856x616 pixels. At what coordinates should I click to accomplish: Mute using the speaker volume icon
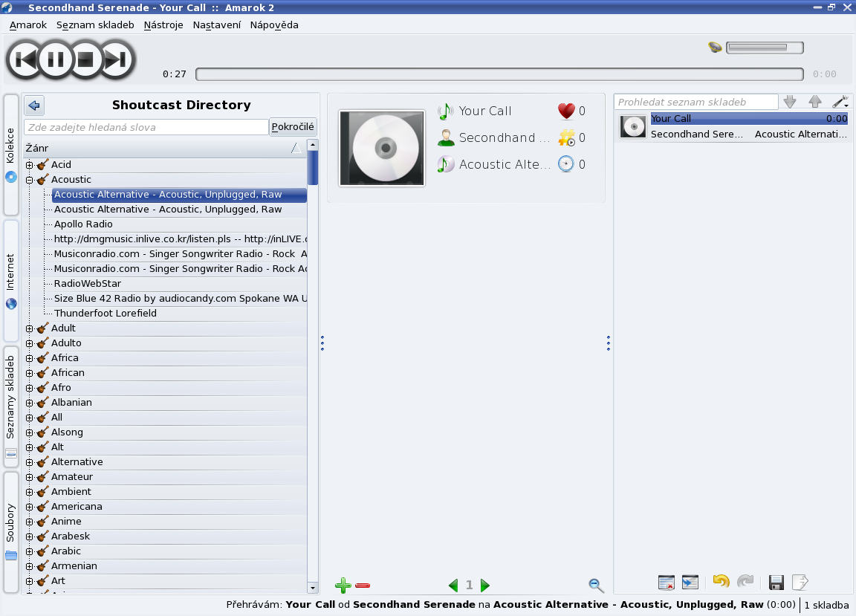[x=715, y=48]
